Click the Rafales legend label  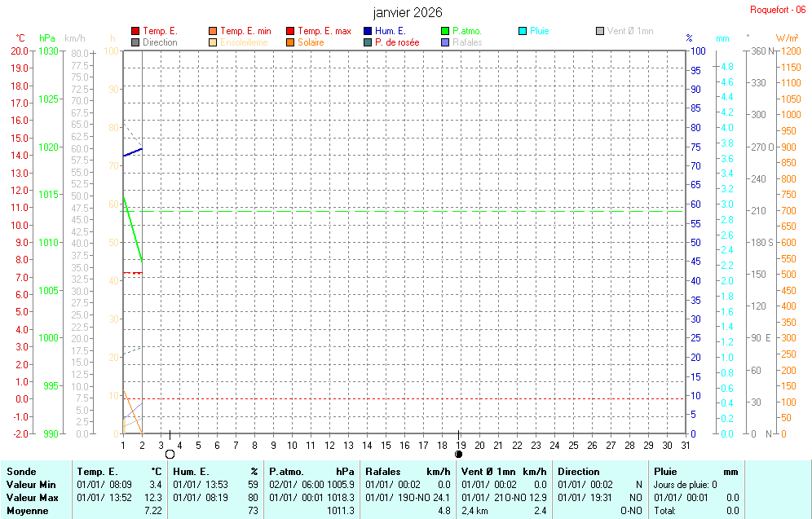pyautogui.click(x=467, y=42)
